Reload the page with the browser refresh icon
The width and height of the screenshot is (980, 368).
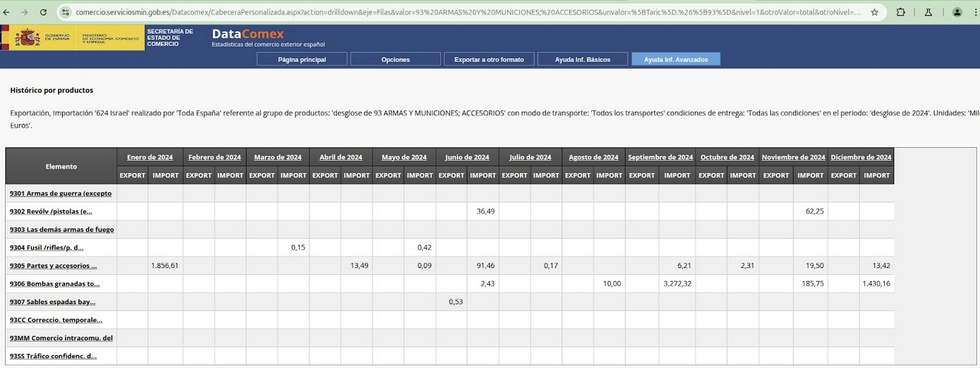click(x=43, y=12)
